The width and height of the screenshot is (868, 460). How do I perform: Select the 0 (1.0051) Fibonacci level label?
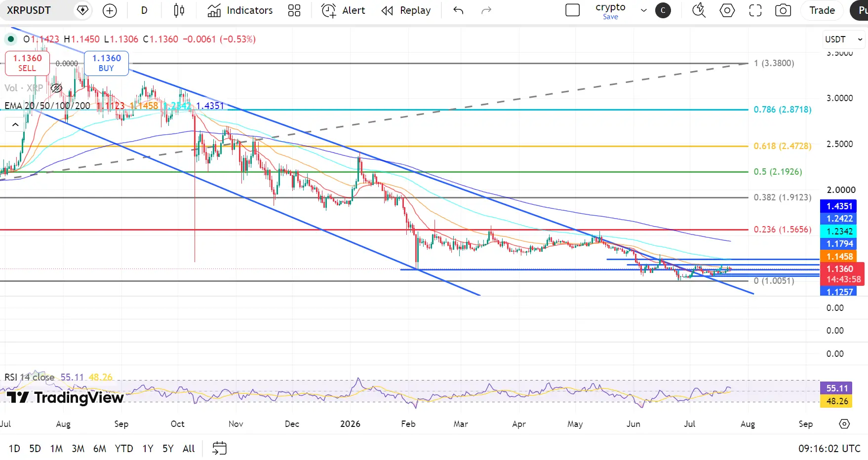coord(774,281)
